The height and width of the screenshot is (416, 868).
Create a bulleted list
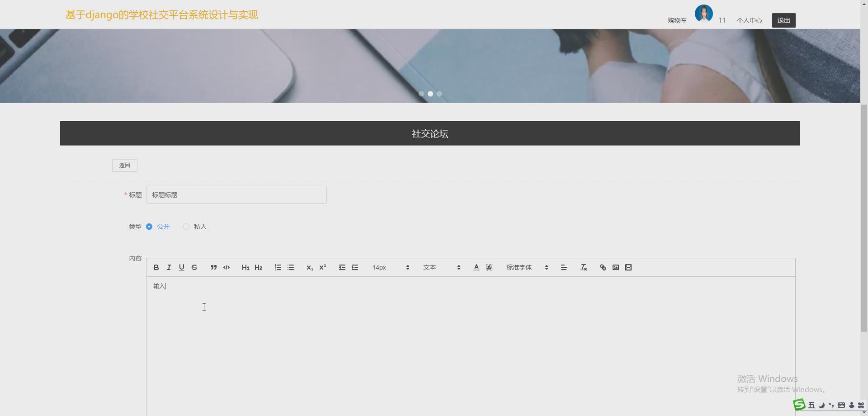pyautogui.click(x=291, y=268)
